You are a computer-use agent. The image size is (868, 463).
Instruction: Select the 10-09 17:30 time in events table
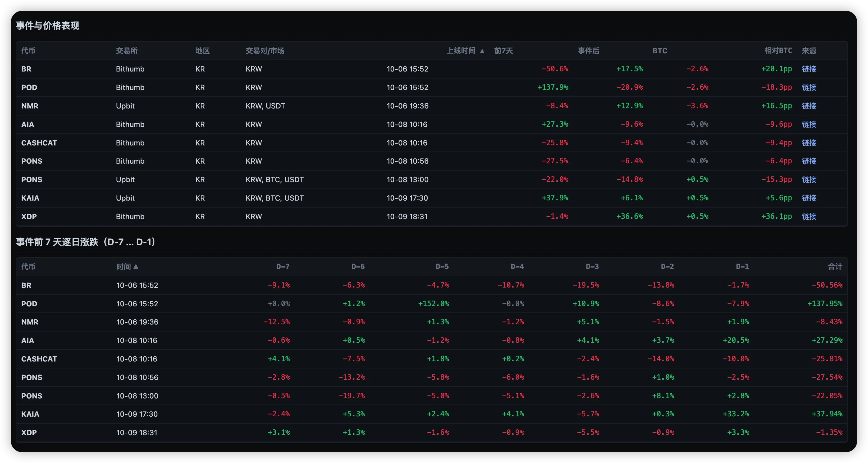pos(407,198)
